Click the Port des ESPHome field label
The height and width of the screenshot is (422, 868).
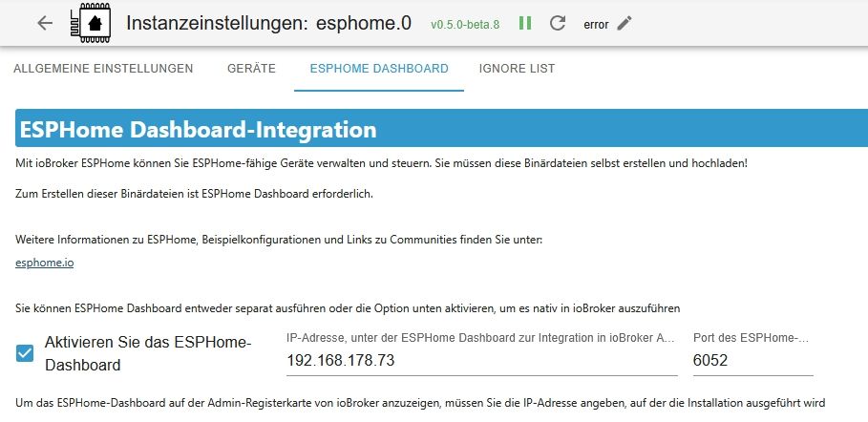pyautogui.click(x=751, y=337)
